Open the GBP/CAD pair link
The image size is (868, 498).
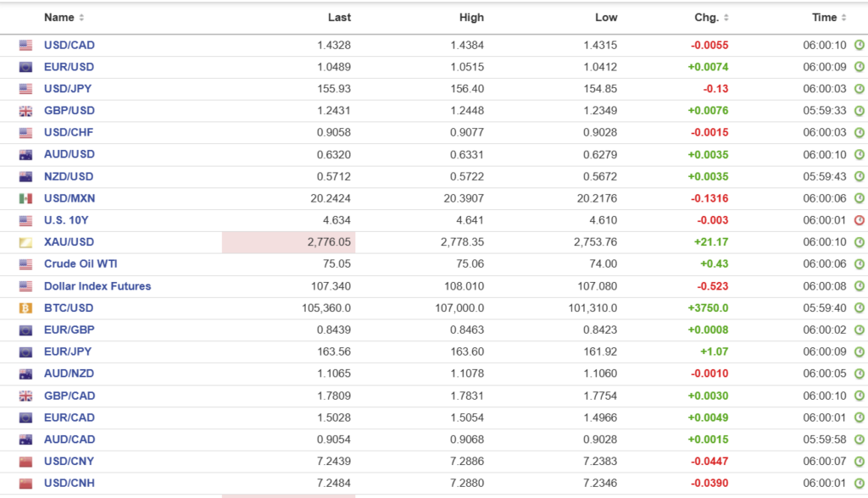pyautogui.click(x=70, y=396)
